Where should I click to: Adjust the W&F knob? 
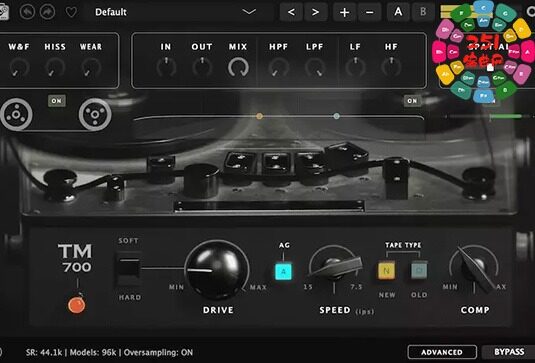pos(19,67)
